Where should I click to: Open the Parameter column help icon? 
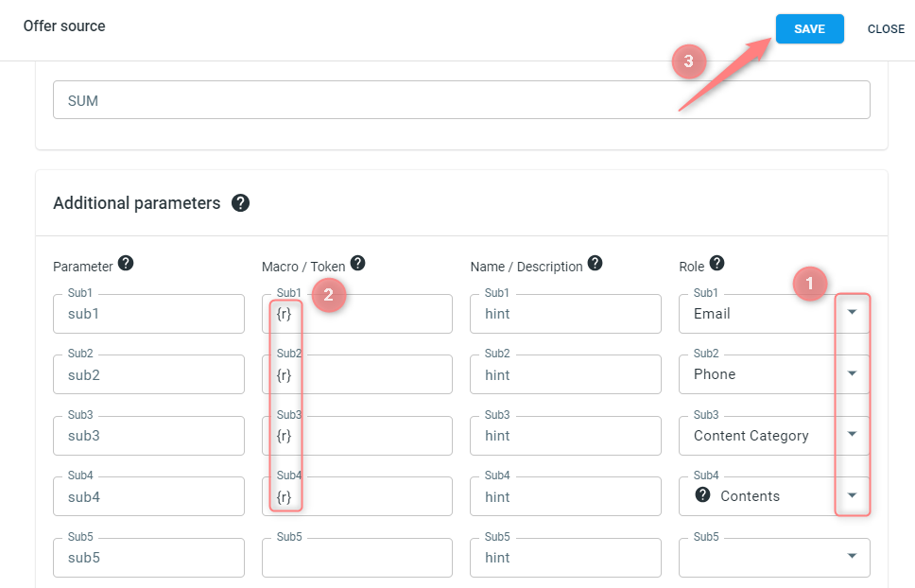tap(126, 263)
